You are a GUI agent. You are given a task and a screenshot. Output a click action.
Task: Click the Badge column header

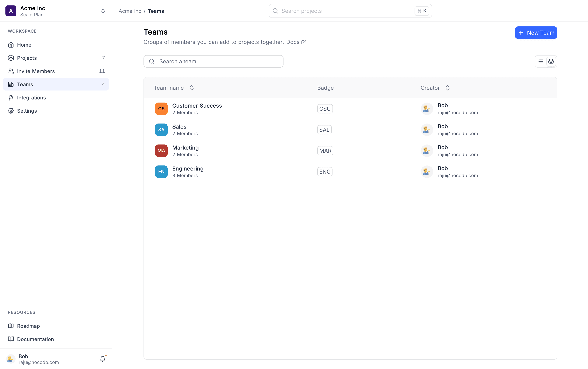pos(325,88)
